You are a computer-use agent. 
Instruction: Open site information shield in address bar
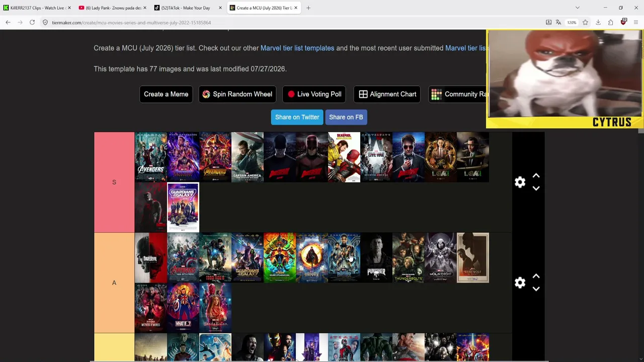[45, 22]
